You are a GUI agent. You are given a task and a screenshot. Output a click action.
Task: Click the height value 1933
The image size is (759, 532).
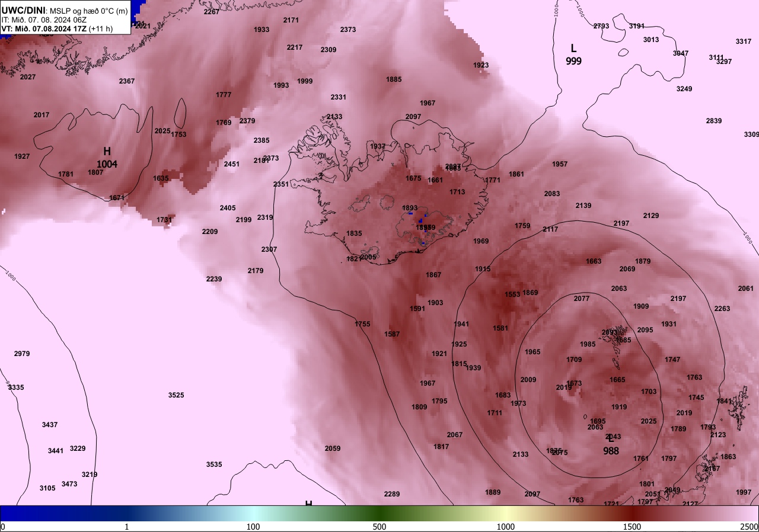coord(261,30)
